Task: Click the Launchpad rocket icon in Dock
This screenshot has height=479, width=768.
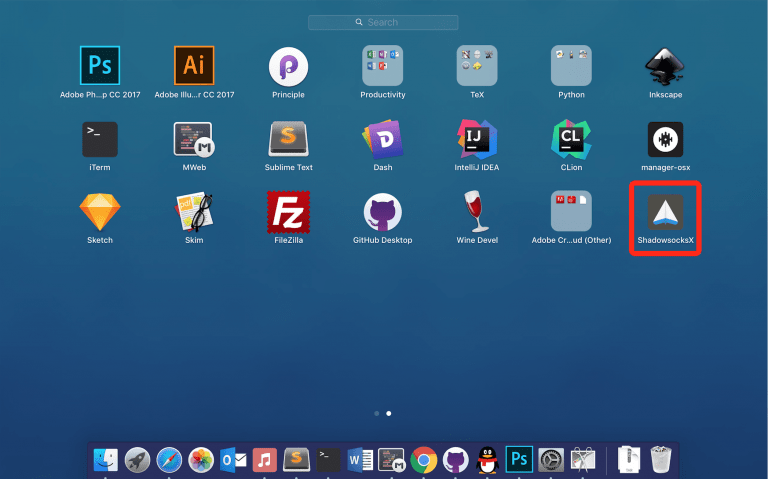Action: point(138,460)
